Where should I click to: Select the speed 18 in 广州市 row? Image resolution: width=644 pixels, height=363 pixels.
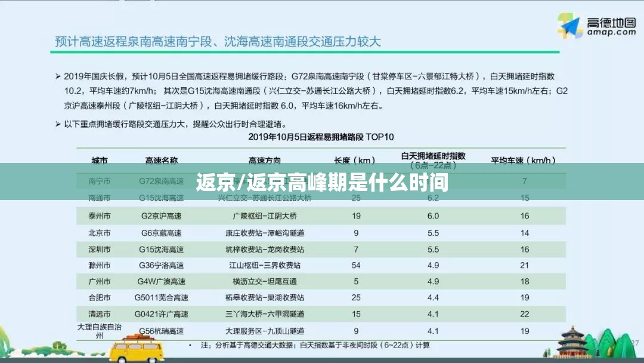click(x=525, y=282)
